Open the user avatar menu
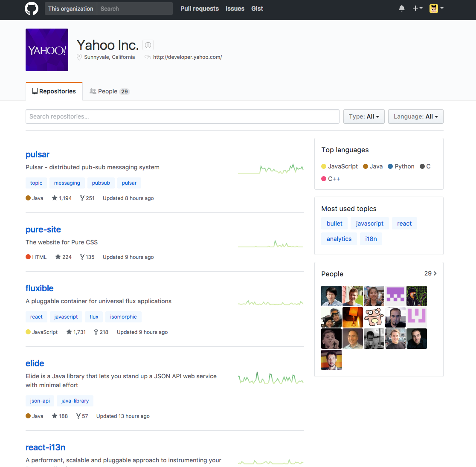 (x=436, y=9)
